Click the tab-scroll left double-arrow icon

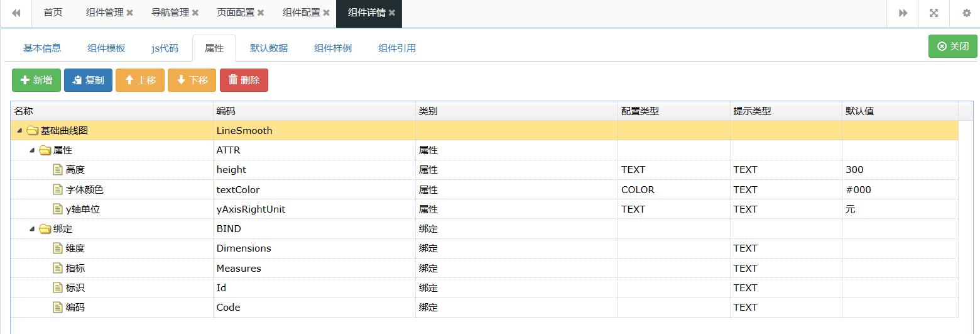pyautogui.click(x=16, y=13)
